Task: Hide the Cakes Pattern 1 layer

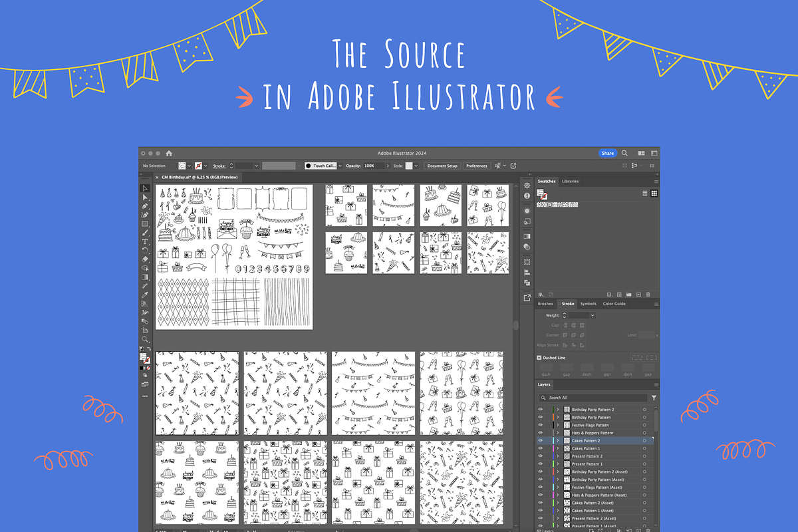Action: click(x=541, y=448)
